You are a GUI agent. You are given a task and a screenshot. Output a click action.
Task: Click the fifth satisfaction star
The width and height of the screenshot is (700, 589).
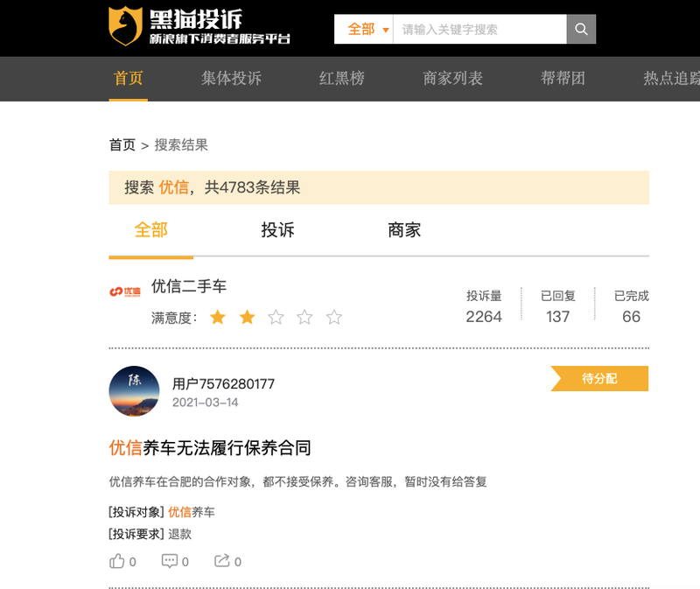tap(334, 318)
